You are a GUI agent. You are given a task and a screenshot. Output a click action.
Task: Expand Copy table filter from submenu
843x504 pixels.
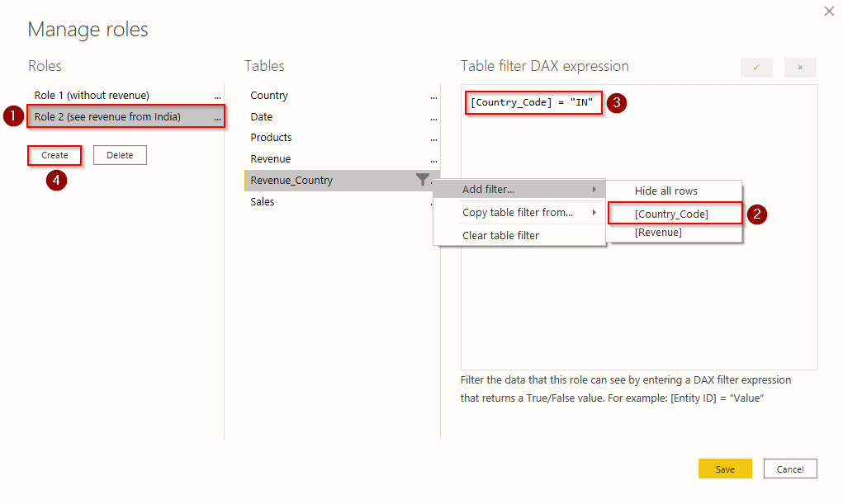click(x=519, y=213)
